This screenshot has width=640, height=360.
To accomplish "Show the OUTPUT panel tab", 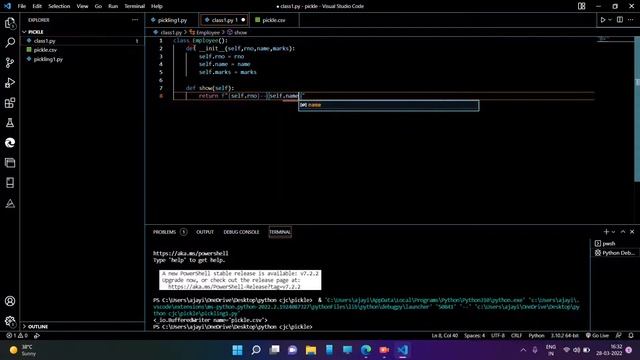I will click(205, 232).
